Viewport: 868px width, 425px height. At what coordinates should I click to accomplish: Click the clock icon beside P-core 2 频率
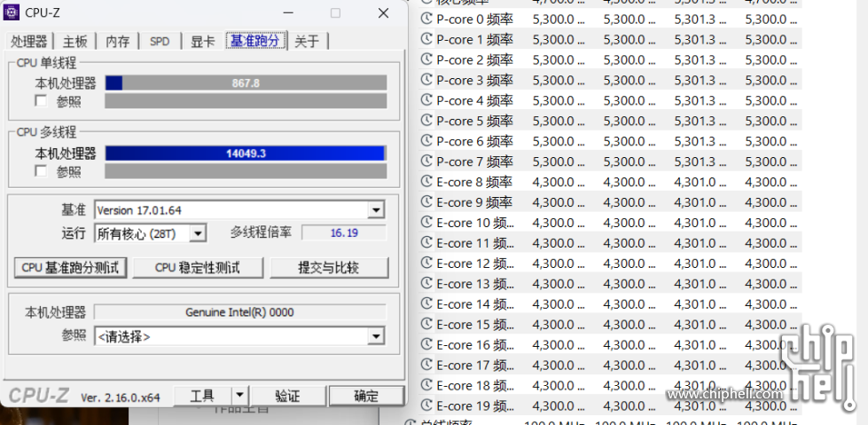point(426,59)
